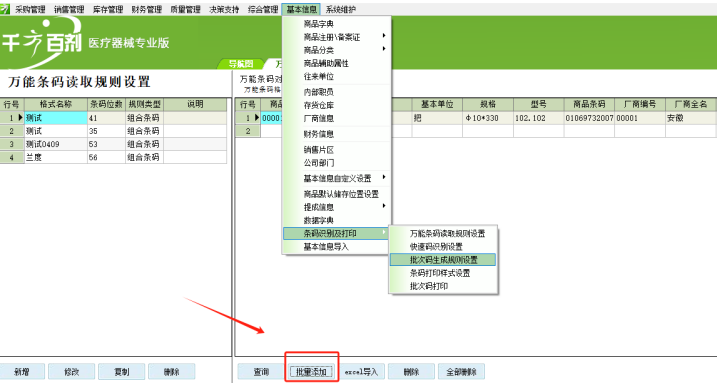The image size is (718, 384).
Task: Expand 基本信息自定义设置 submenu arrow
Action: click(x=384, y=177)
